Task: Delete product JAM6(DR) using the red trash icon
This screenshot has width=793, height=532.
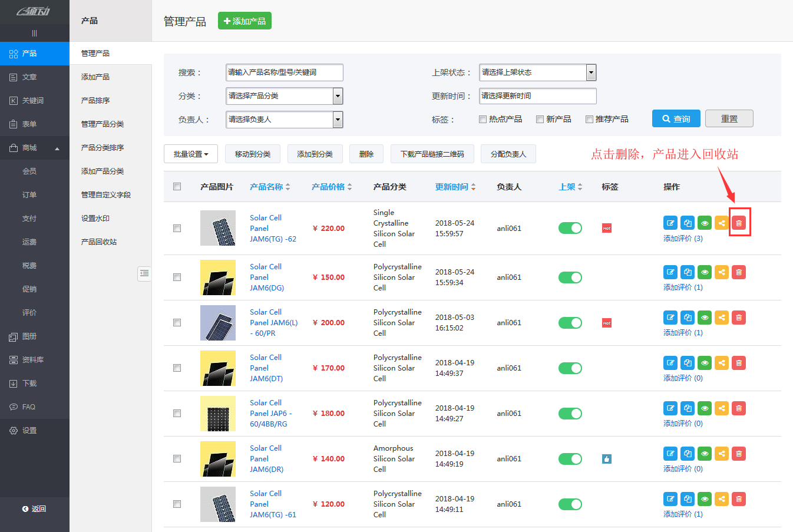Action: click(739, 453)
